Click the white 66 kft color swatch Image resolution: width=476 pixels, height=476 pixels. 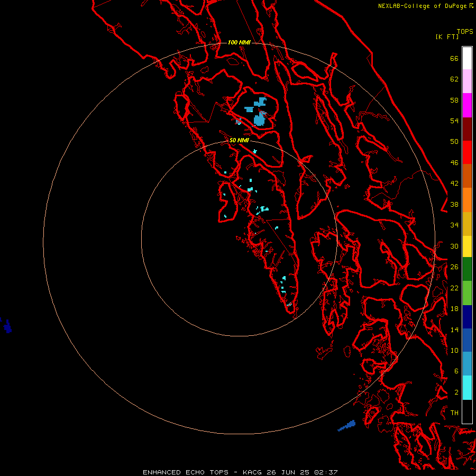tap(467, 58)
